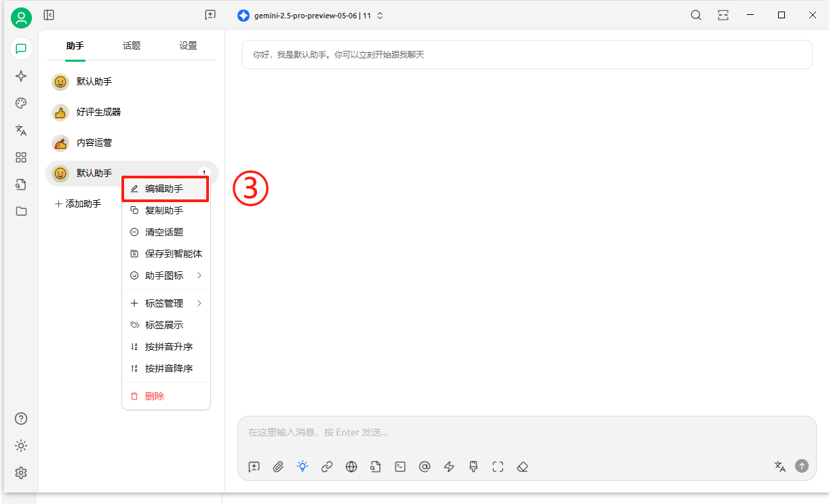Click the MCP terminal icon in input toolbar
The width and height of the screenshot is (829, 504).
coord(400,467)
